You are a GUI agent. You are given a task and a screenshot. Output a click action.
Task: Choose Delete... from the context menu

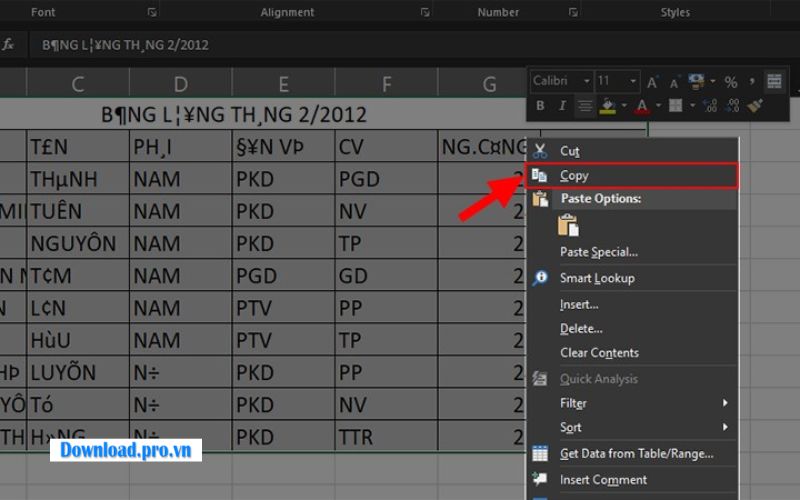point(632,329)
